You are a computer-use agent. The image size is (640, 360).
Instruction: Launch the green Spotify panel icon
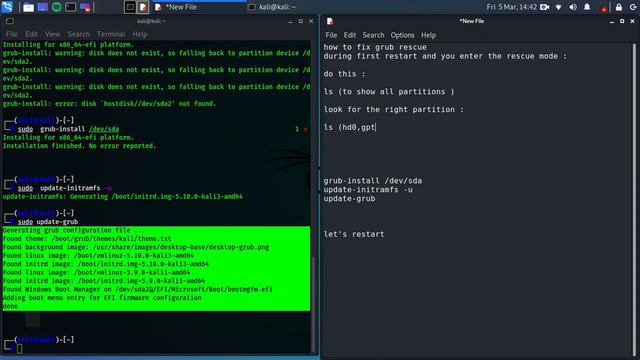(56, 7)
